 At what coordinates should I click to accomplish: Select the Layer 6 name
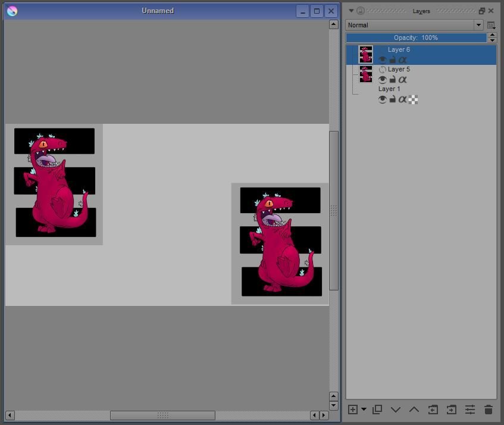399,49
